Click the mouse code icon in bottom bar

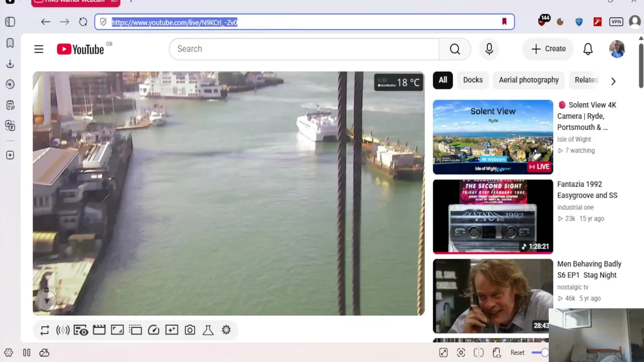497,352
